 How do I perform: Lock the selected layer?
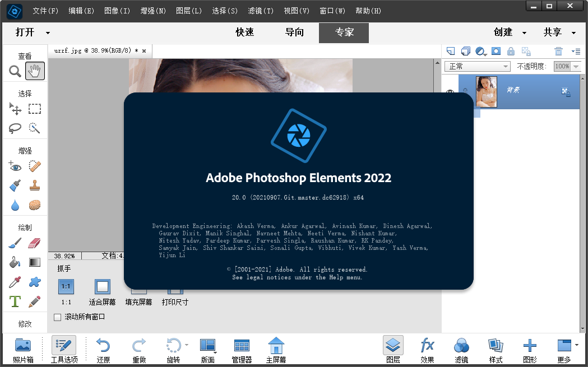tap(511, 51)
